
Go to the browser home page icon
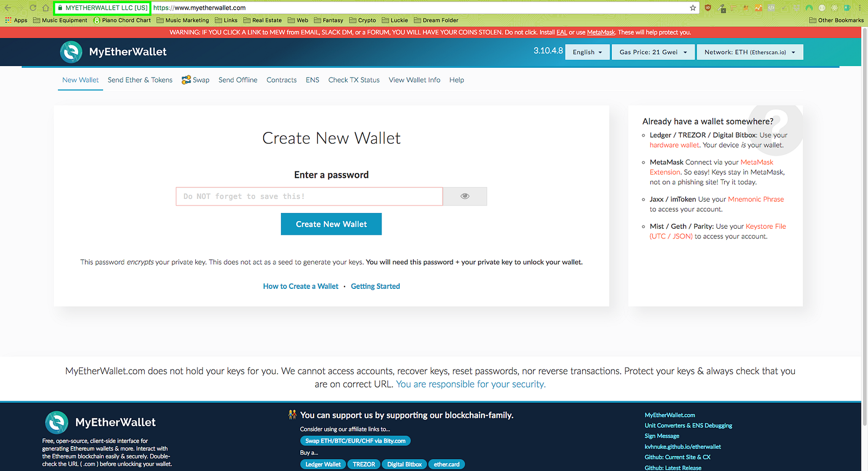click(46, 8)
